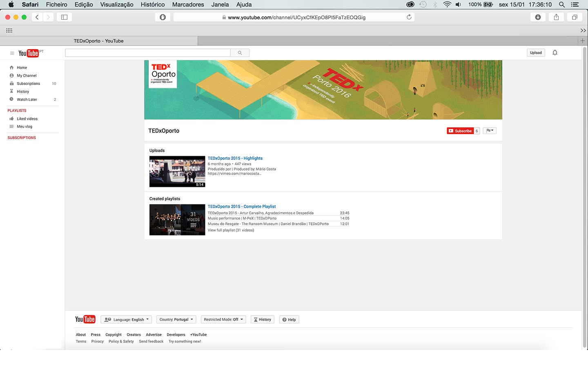Open Safari downloads icon
Image resolution: width=588 pixels, height=368 pixels.
point(538,17)
